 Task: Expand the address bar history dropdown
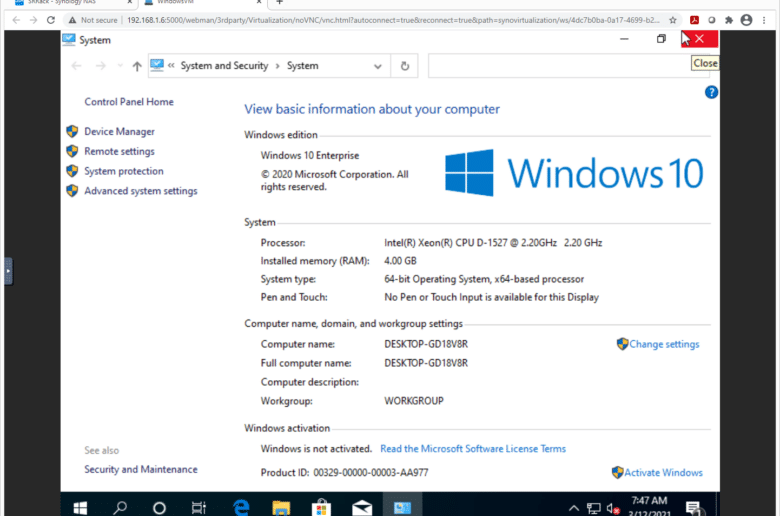pyautogui.click(x=378, y=66)
